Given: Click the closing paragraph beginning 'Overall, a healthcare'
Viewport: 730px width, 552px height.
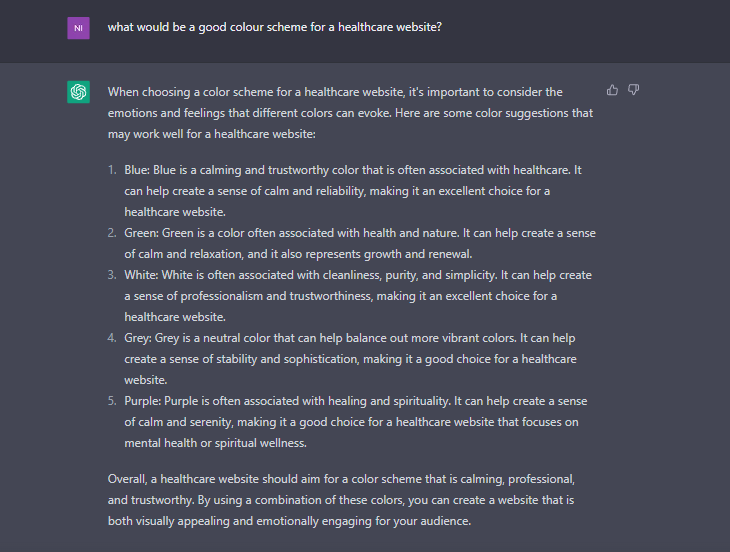Looking at the screenshot, I should point(341,500).
